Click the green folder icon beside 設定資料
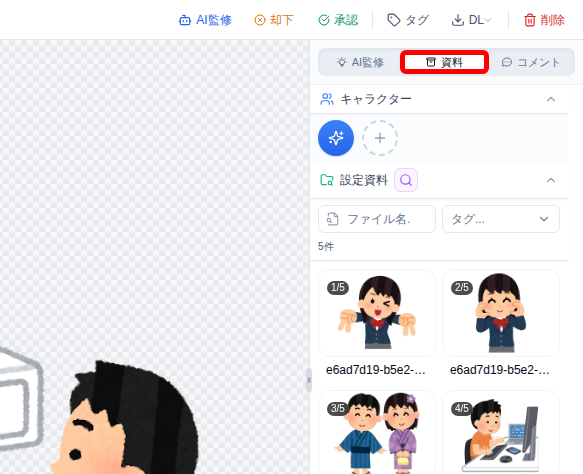Screen dimensions: 583x474 coord(327,180)
